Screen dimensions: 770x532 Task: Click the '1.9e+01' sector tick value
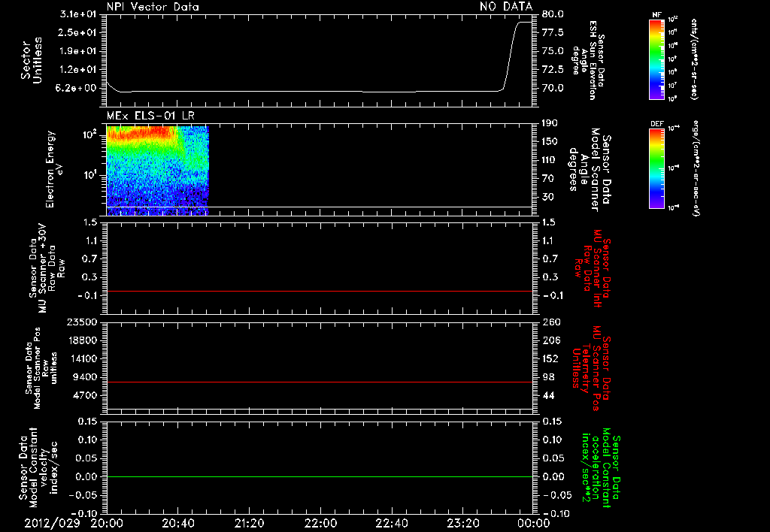point(78,51)
